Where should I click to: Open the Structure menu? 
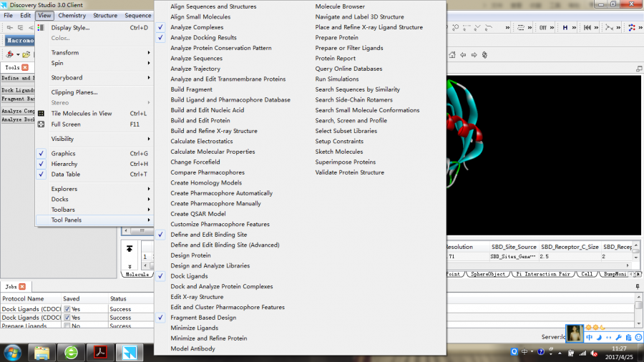click(x=105, y=16)
